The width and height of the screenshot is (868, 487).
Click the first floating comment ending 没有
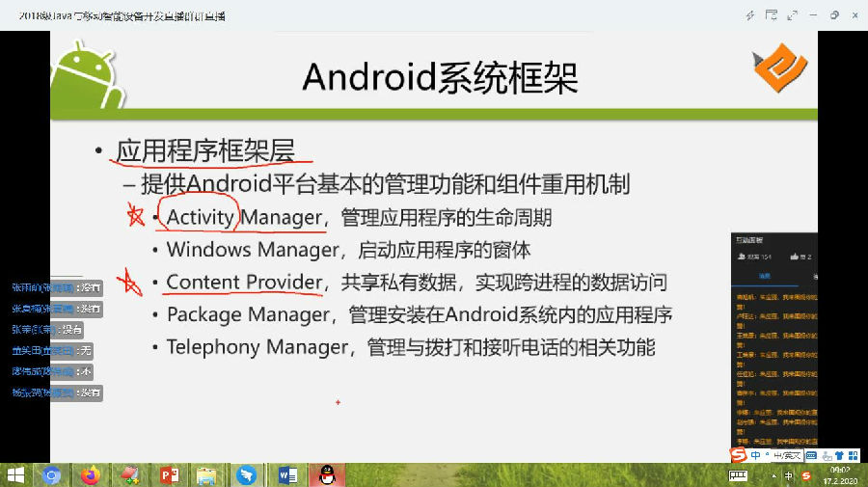(x=57, y=287)
